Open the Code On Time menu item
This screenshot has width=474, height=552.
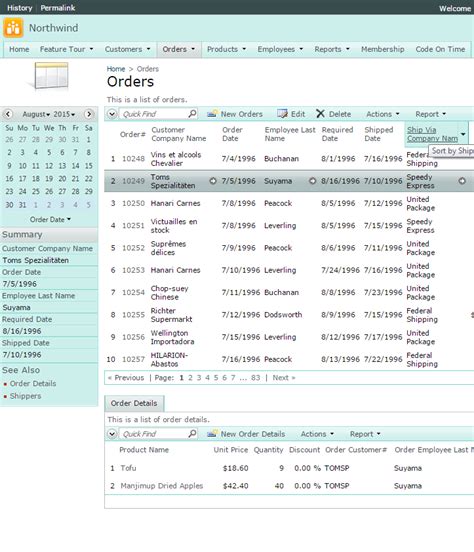point(440,49)
